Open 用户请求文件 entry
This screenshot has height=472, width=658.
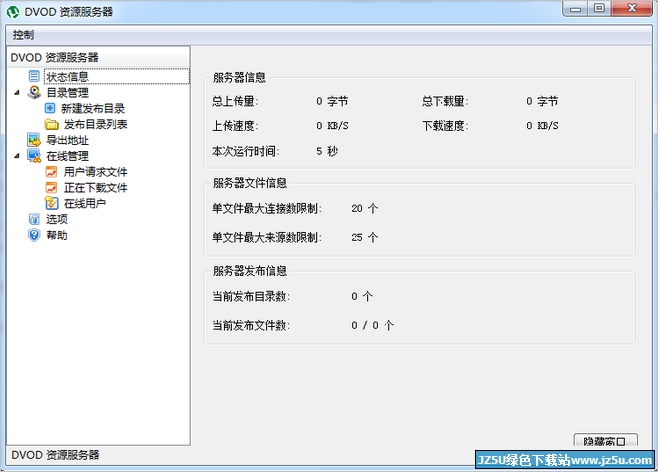click(x=96, y=172)
